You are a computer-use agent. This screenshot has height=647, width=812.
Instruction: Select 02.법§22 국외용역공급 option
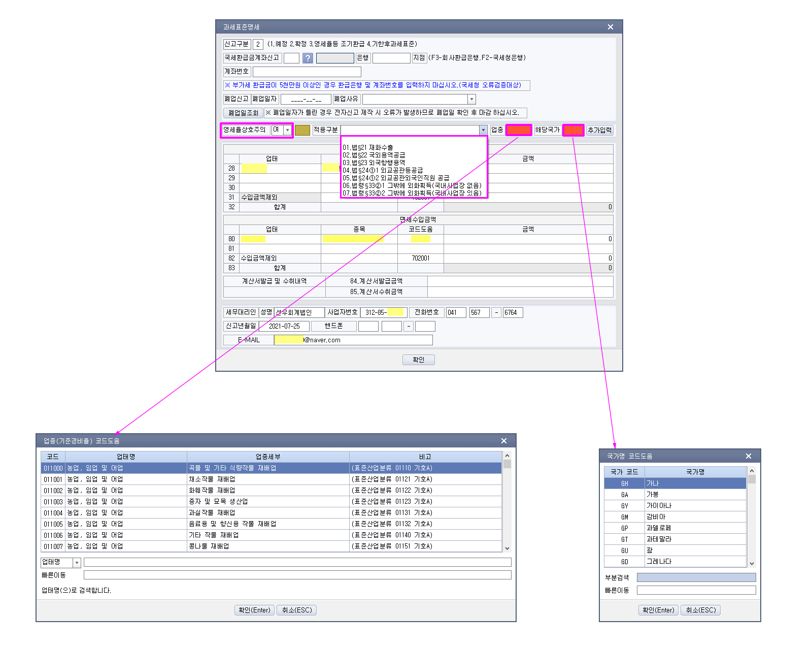pyautogui.click(x=374, y=155)
